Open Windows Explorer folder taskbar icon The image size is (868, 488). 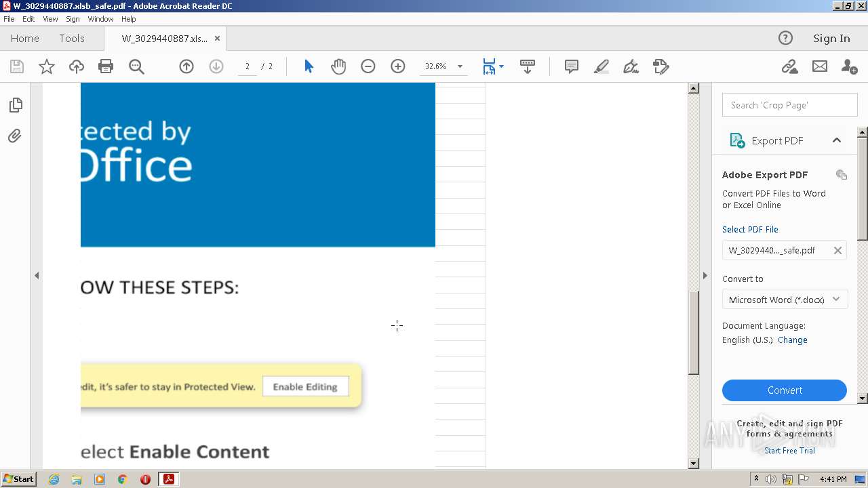pyautogui.click(x=77, y=479)
